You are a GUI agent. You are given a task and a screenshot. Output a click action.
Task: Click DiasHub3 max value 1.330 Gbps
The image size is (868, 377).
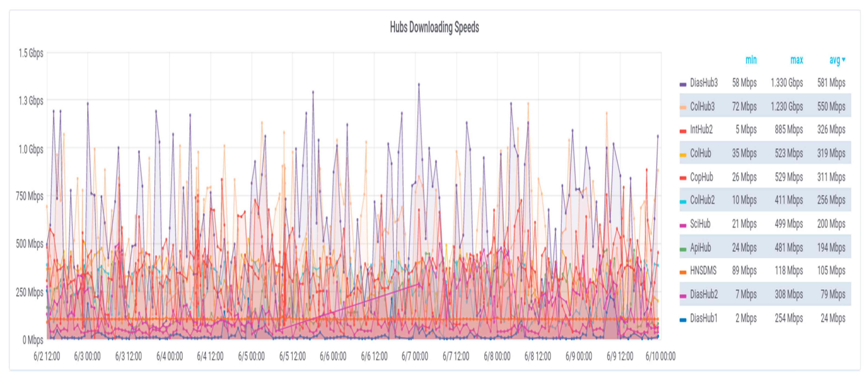click(x=787, y=83)
